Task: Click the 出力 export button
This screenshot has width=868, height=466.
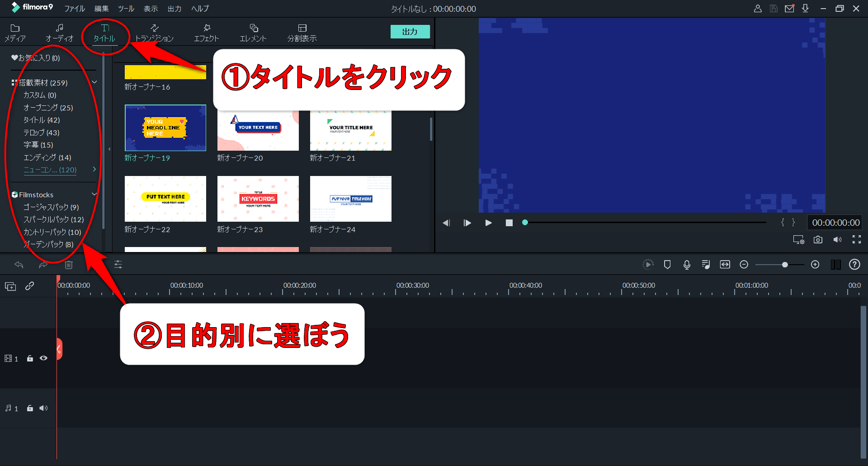Action: pyautogui.click(x=410, y=32)
